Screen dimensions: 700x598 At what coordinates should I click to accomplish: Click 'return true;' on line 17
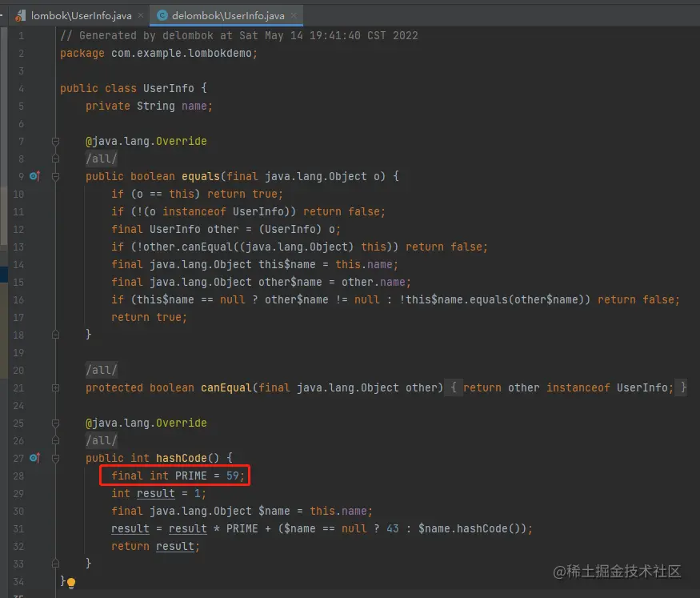click(x=150, y=318)
